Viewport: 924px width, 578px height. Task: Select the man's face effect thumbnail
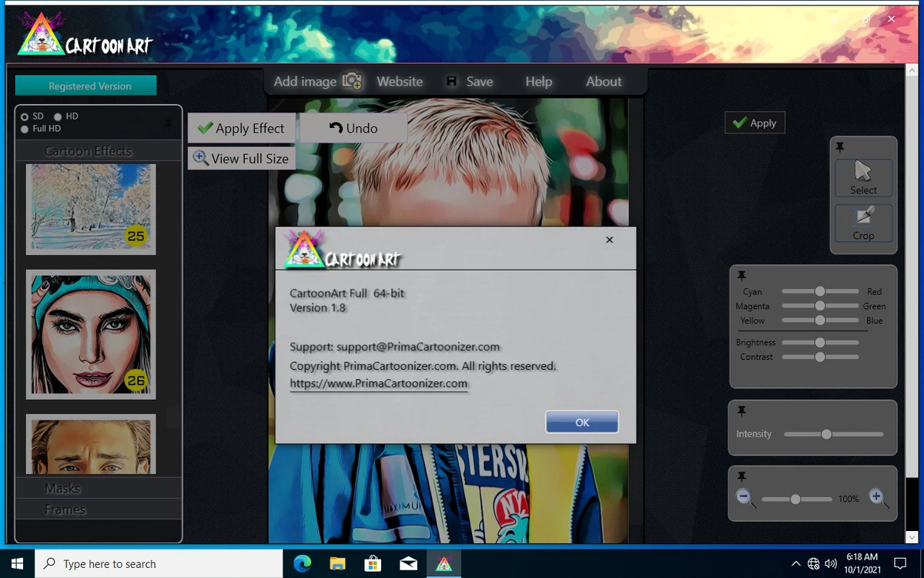coord(91,444)
